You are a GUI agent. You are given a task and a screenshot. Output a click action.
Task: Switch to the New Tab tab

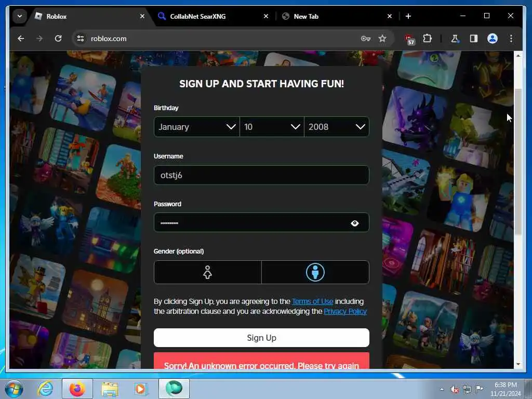point(338,16)
